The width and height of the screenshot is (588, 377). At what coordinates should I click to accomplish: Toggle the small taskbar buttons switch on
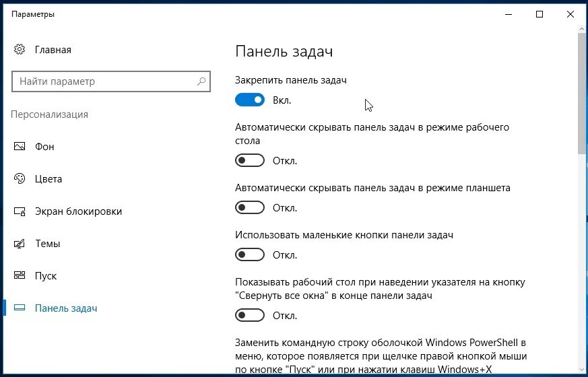(x=250, y=255)
